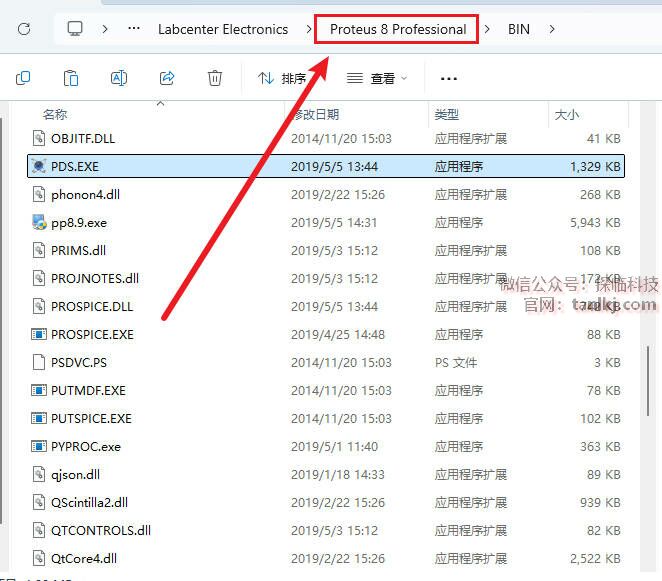Viewport: 662px width, 581px height.
Task: Select the qjson.dll file
Action: click(x=326, y=475)
